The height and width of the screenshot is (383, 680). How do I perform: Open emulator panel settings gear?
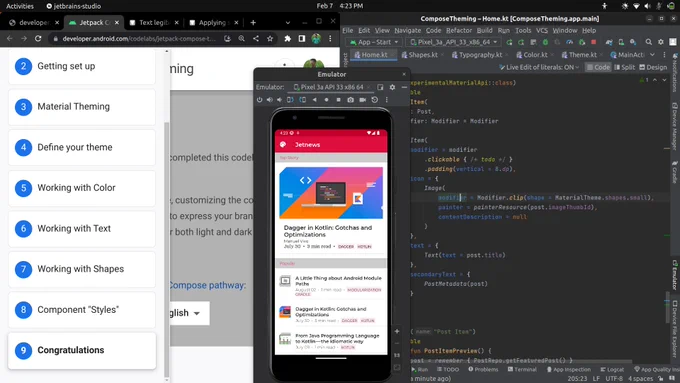tap(392, 87)
